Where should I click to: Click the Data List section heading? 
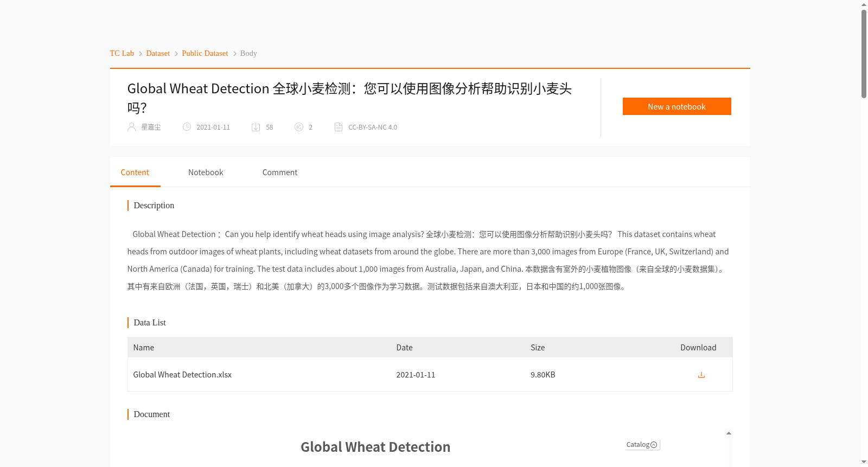click(x=150, y=323)
